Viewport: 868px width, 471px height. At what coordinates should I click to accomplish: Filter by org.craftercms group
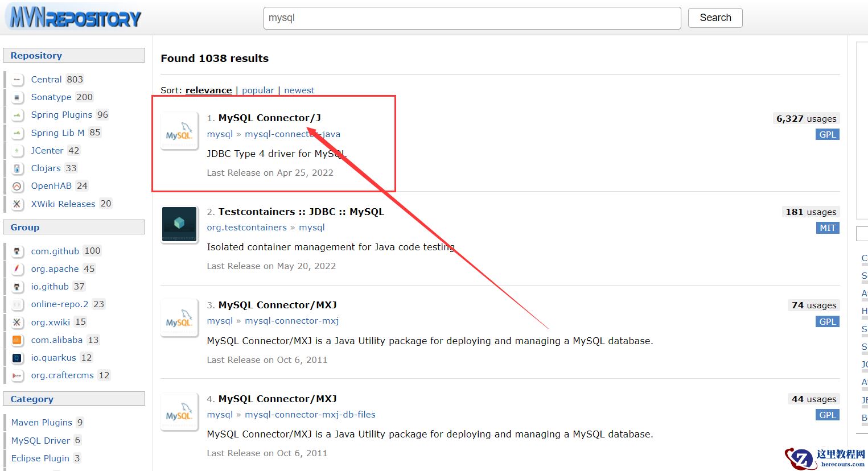pos(62,375)
